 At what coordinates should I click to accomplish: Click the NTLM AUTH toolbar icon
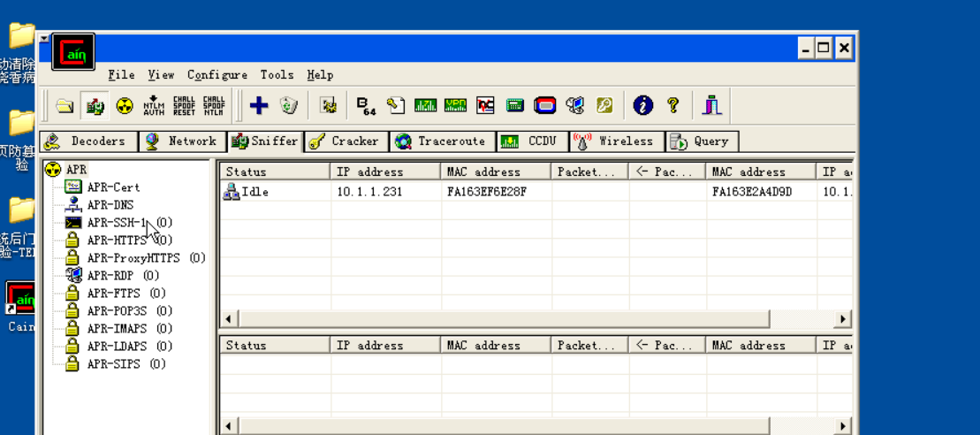click(x=154, y=105)
